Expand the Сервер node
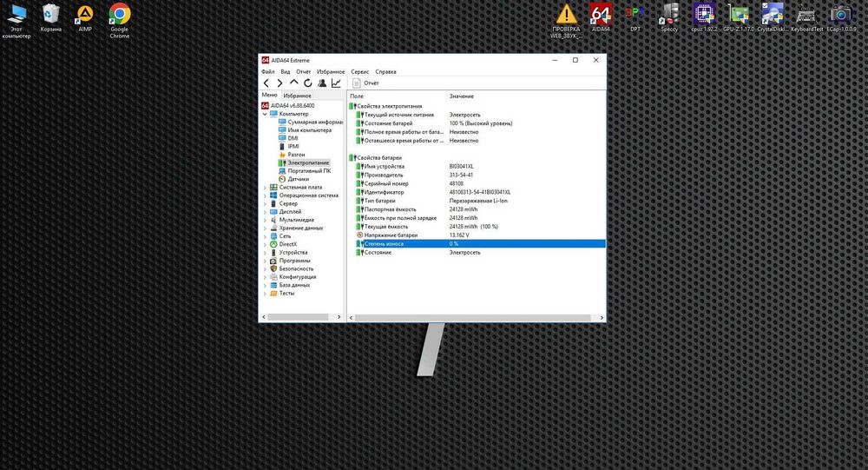 click(x=265, y=204)
